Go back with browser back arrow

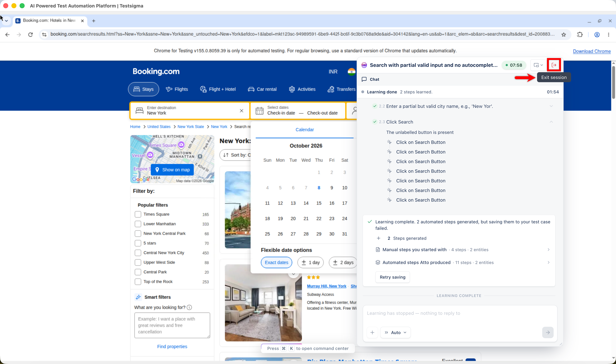coord(7,35)
